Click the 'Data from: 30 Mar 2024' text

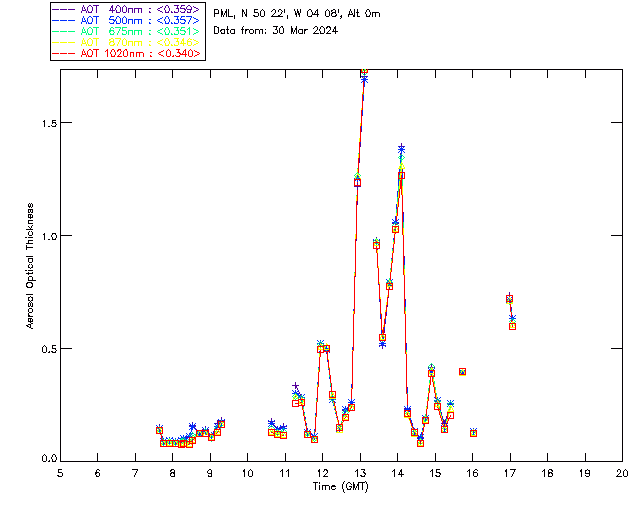[276, 30]
